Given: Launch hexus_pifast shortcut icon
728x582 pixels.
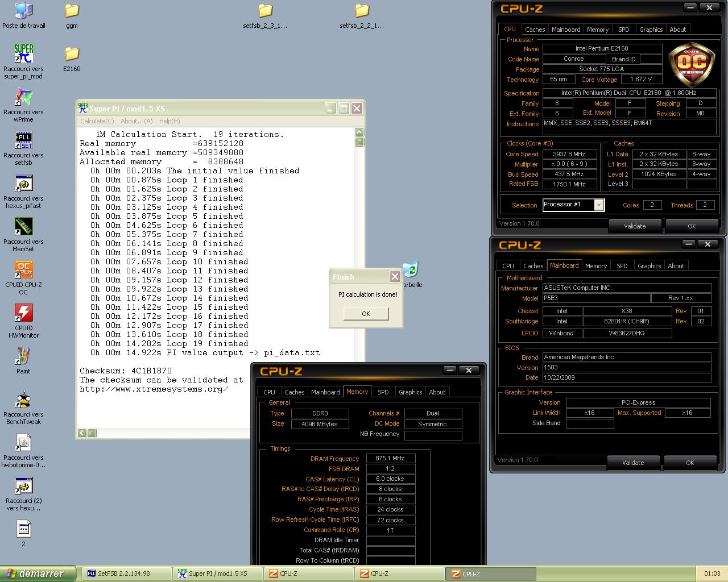Looking at the screenshot, I should click(23, 184).
